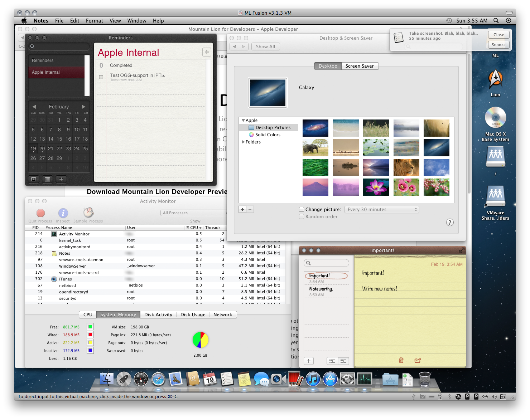530x420 pixels.
Task: Click the red Wired memory color swatch
Action: [90, 334]
